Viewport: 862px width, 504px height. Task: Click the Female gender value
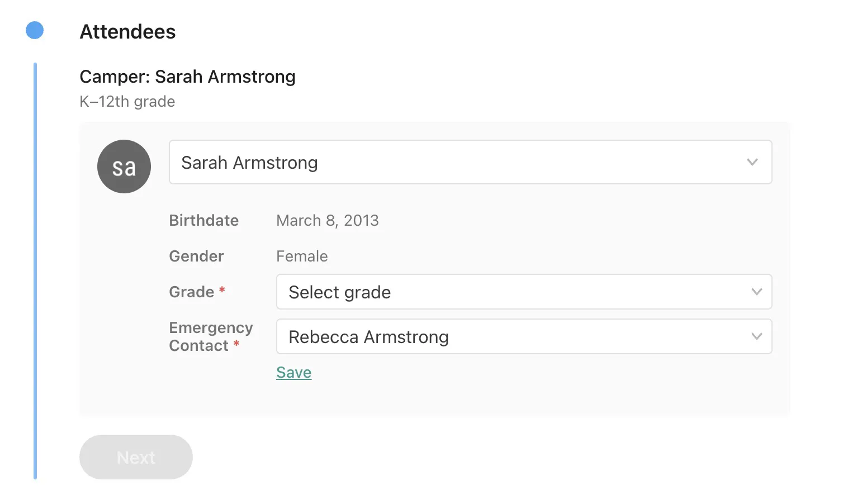(302, 256)
